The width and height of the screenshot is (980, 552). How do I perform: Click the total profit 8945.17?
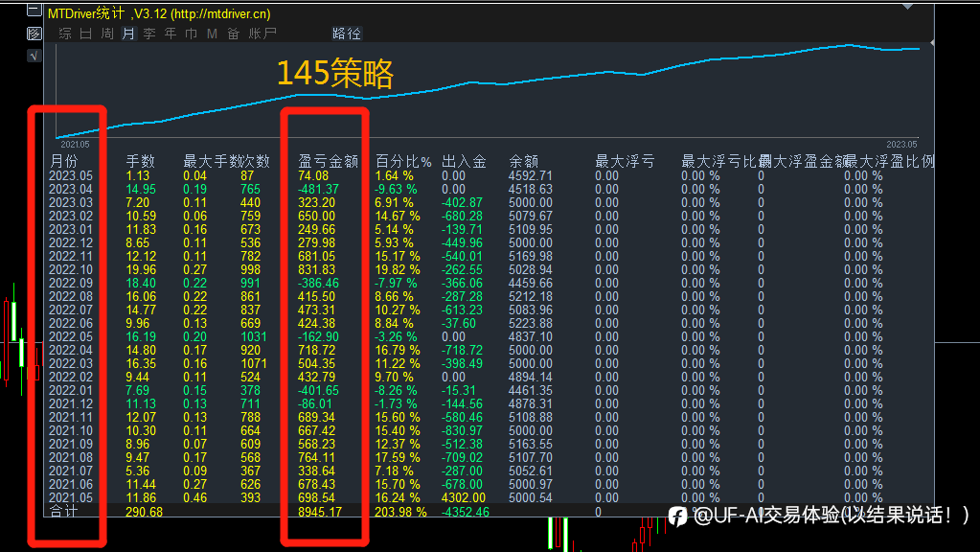pos(319,512)
